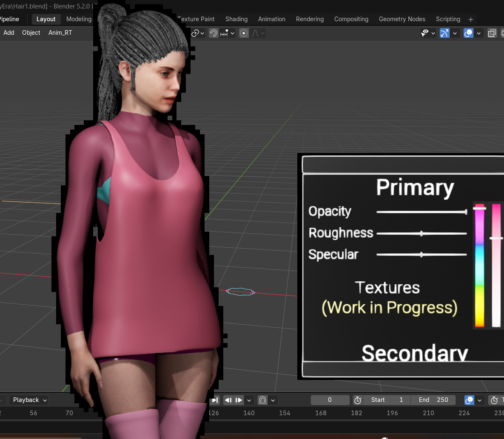The height and width of the screenshot is (439, 504).
Task: Toggle snapping magnet icon
Action: point(214,33)
